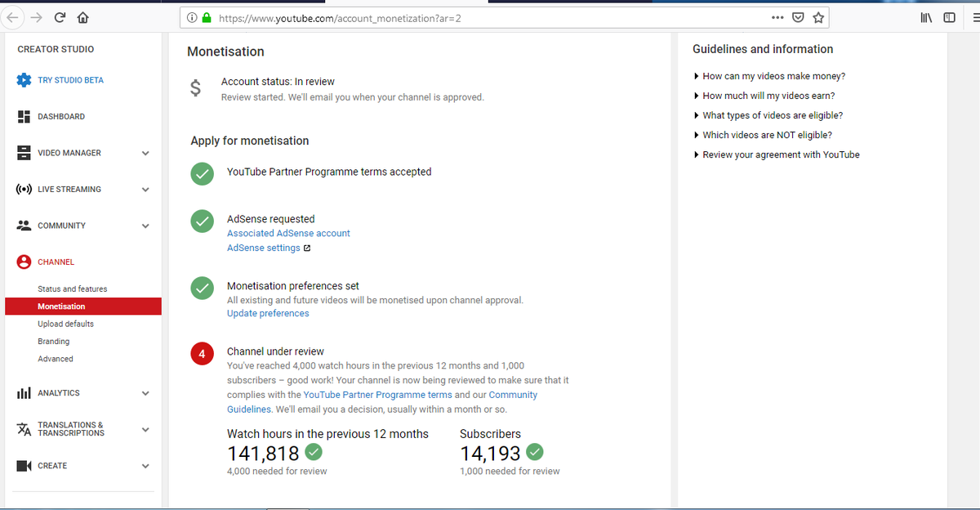Click the green check next to 14,193
The image size is (980, 510).
pyautogui.click(x=535, y=452)
